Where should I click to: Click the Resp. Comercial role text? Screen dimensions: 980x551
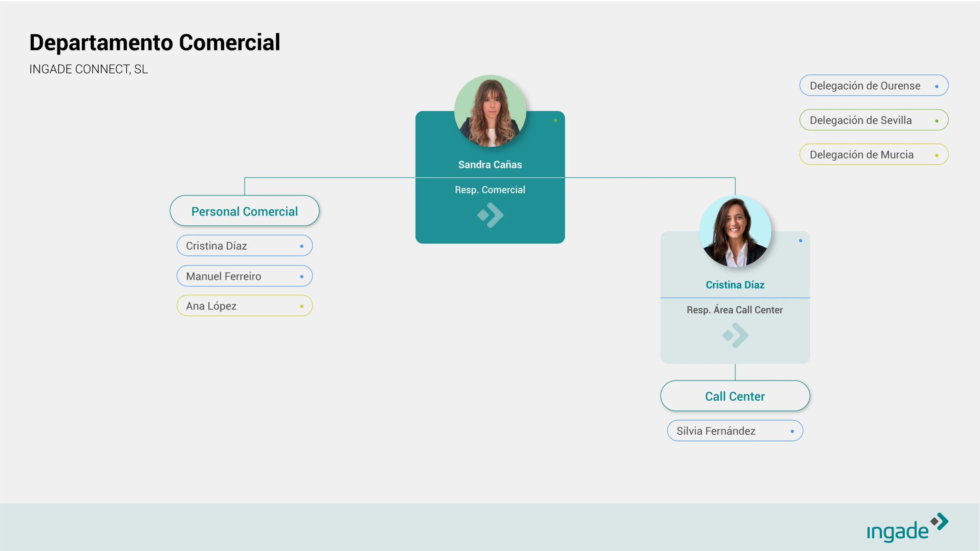[490, 190]
